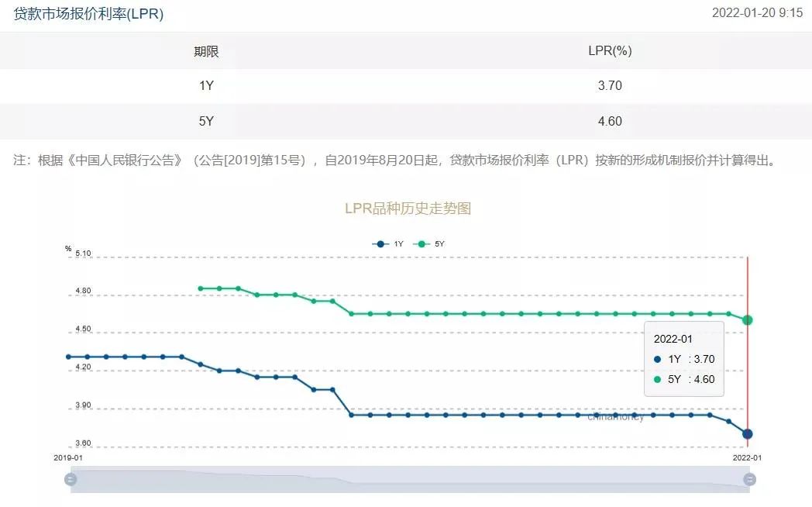The width and height of the screenshot is (812, 507).
Task: Click the 4.60 rate value cell
Action: (x=610, y=121)
